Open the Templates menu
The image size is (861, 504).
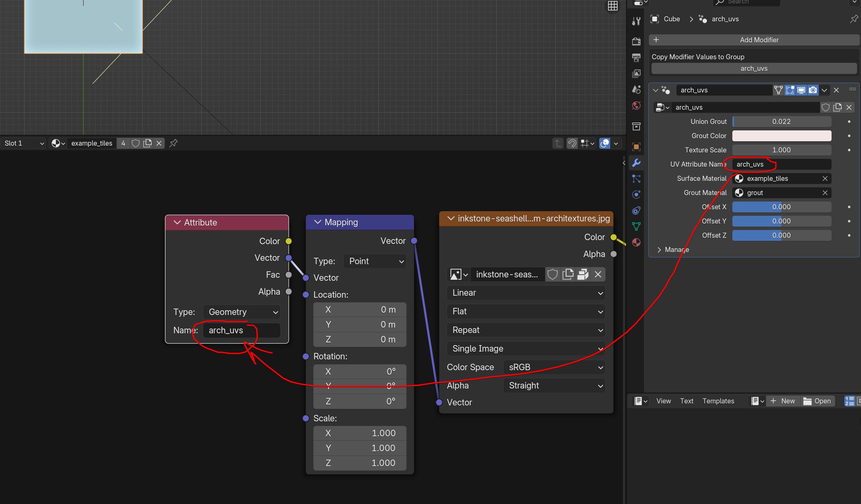718,401
